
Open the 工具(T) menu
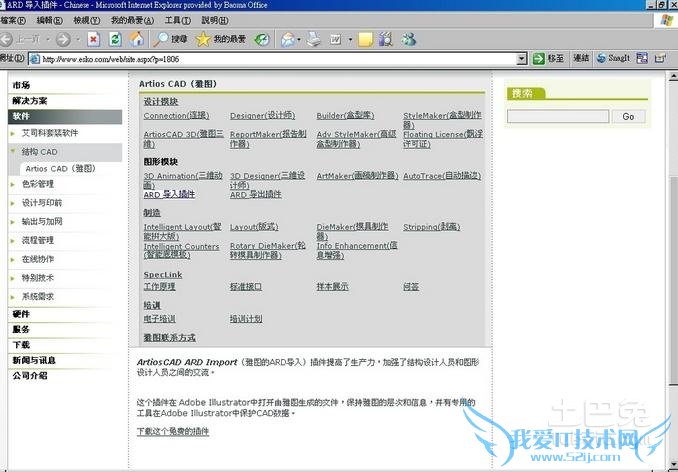pyautogui.click(x=178, y=20)
